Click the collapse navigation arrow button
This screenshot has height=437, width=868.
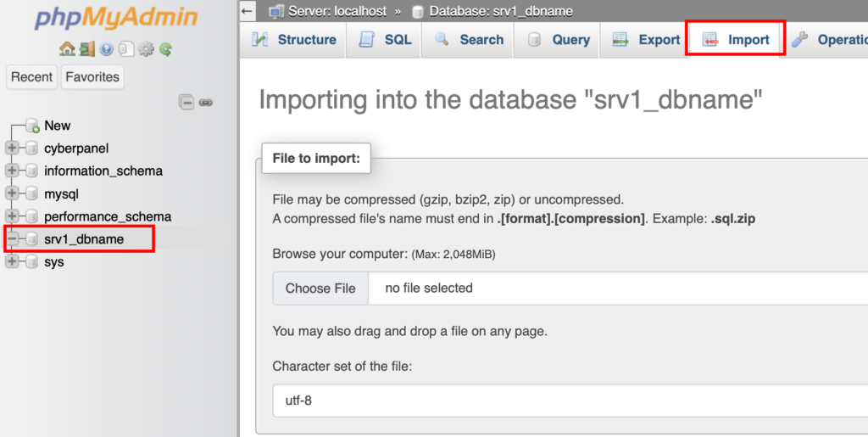248,10
